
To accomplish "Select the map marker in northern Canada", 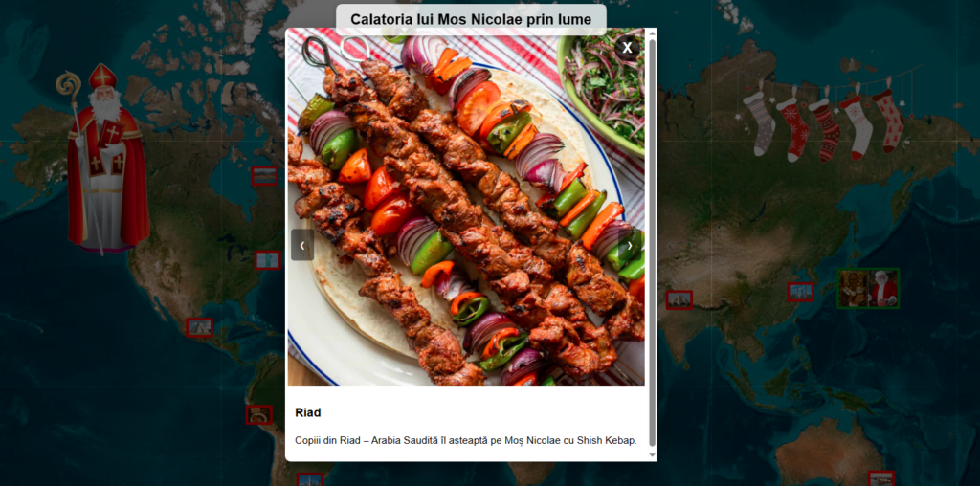I will (264, 176).
